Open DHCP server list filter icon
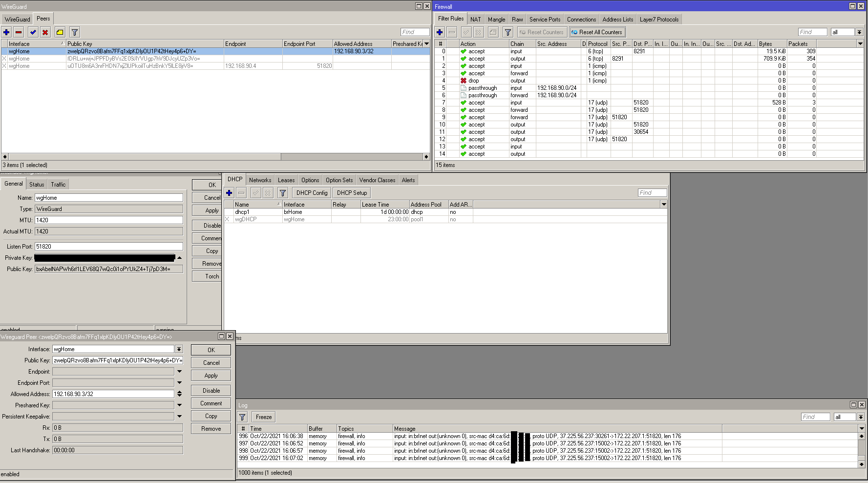 (x=283, y=193)
